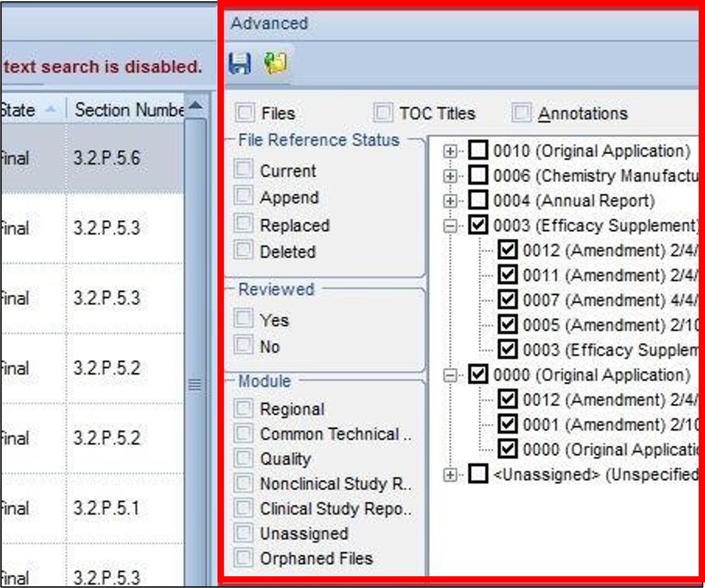Check the Append file reference status
This screenshot has width=705, height=588.
pos(244,196)
